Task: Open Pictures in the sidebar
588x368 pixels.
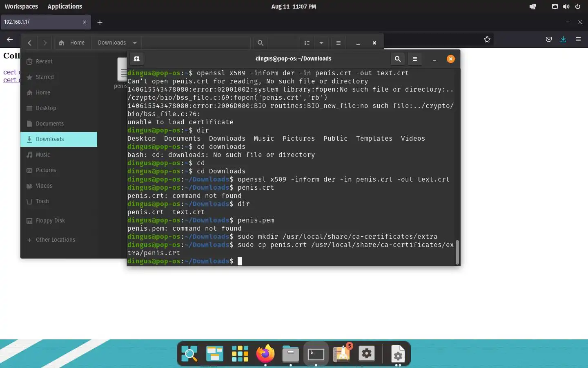Action: pyautogui.click(x=59, y=170)
